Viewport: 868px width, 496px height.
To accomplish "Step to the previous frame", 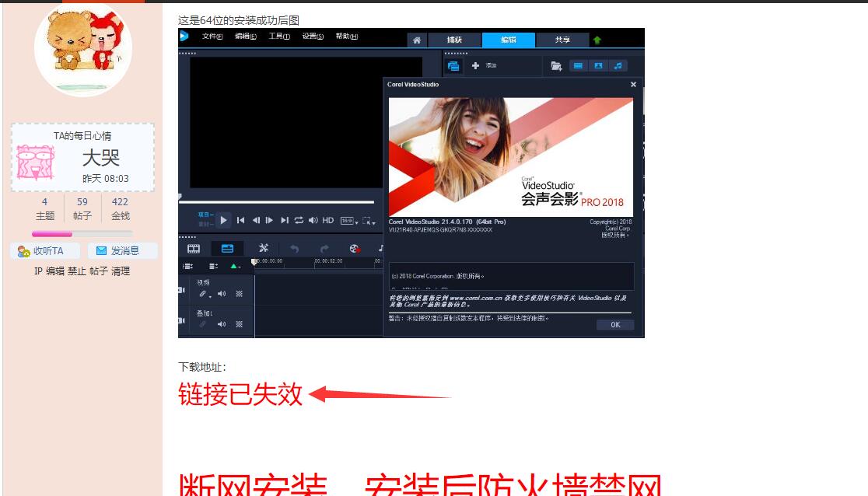I will pos(256,220).
